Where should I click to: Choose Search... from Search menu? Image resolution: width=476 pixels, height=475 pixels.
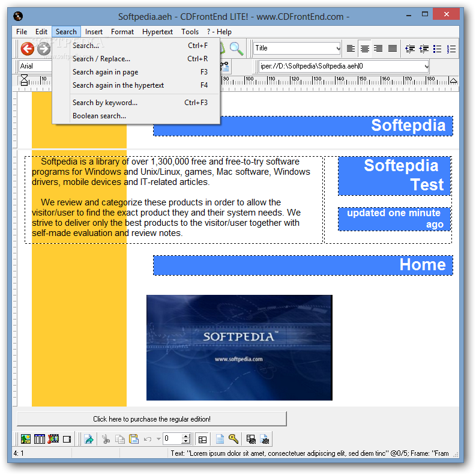pyautogui.click(x=136, y=46)
